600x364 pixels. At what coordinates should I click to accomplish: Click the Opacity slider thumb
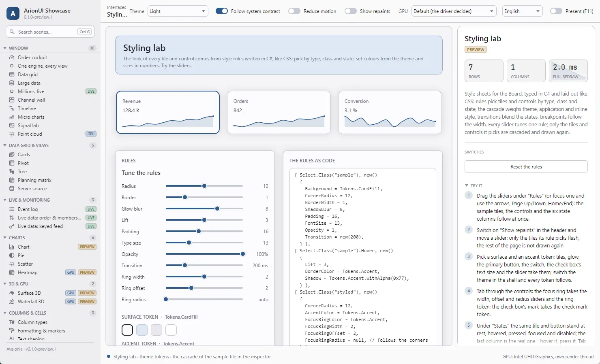(243, 254)
